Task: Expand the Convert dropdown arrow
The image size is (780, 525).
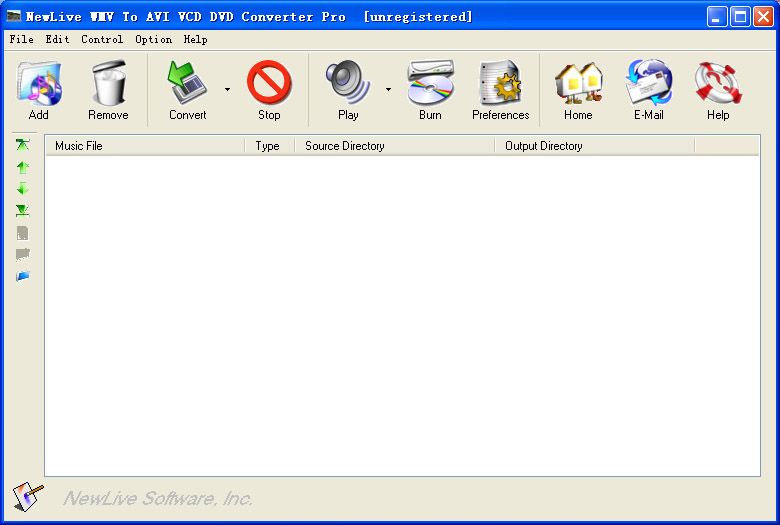Action: pyautogui.click(x=227, y=90)
